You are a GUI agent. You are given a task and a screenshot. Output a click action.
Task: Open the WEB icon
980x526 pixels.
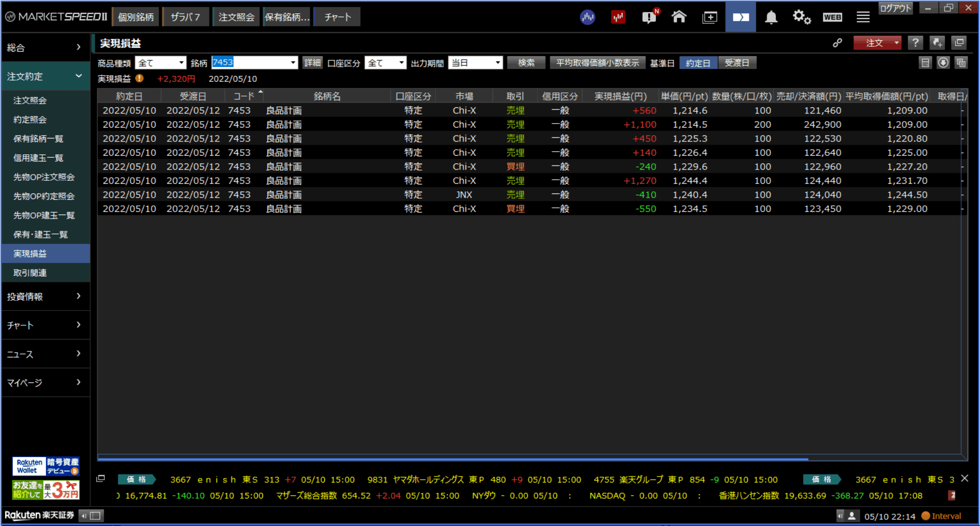tap(832, 17)
